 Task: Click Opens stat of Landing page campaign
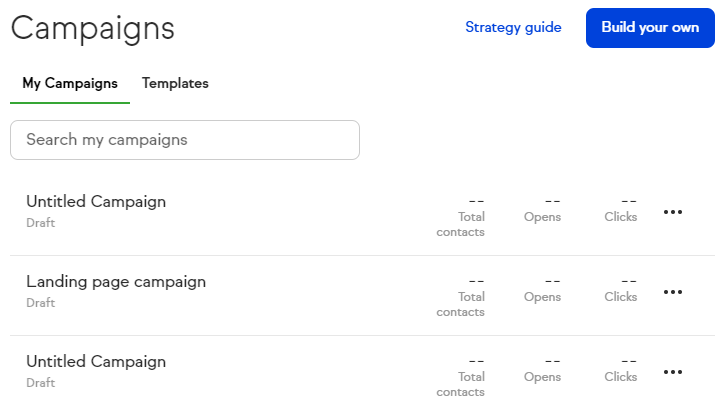pos(543,289)
